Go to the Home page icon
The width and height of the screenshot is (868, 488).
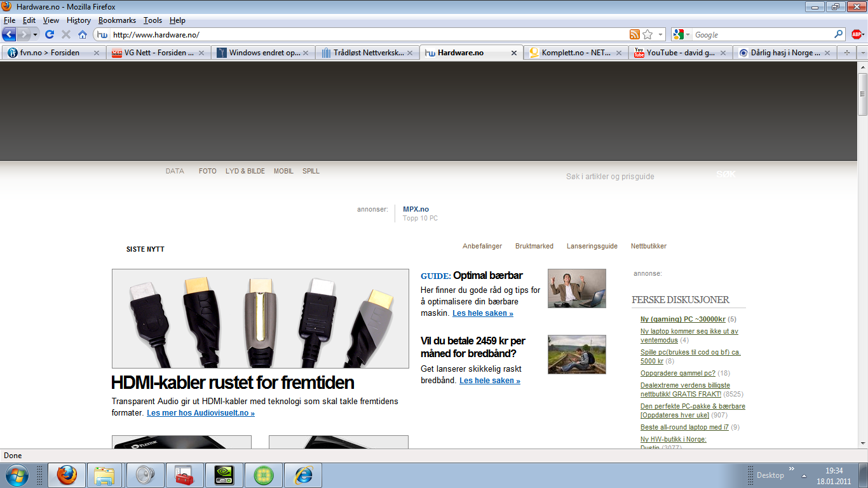[x=83, y=34]
